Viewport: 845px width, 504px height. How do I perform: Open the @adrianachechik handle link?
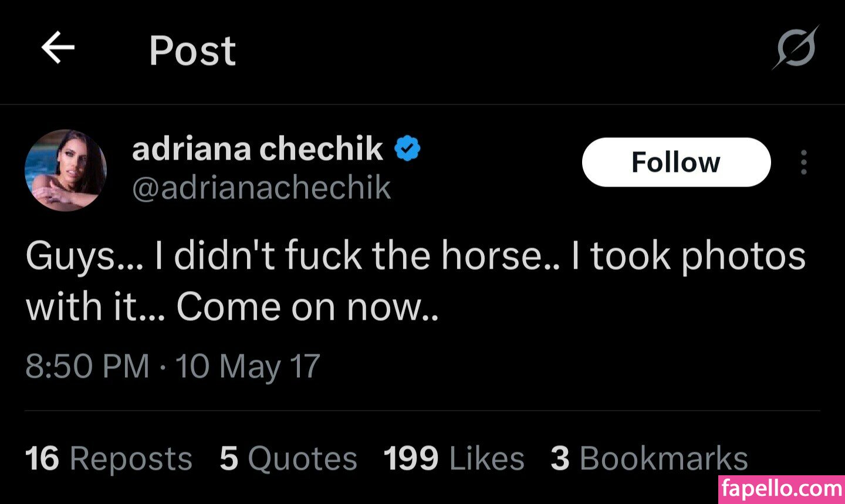(x=262, y=188)
